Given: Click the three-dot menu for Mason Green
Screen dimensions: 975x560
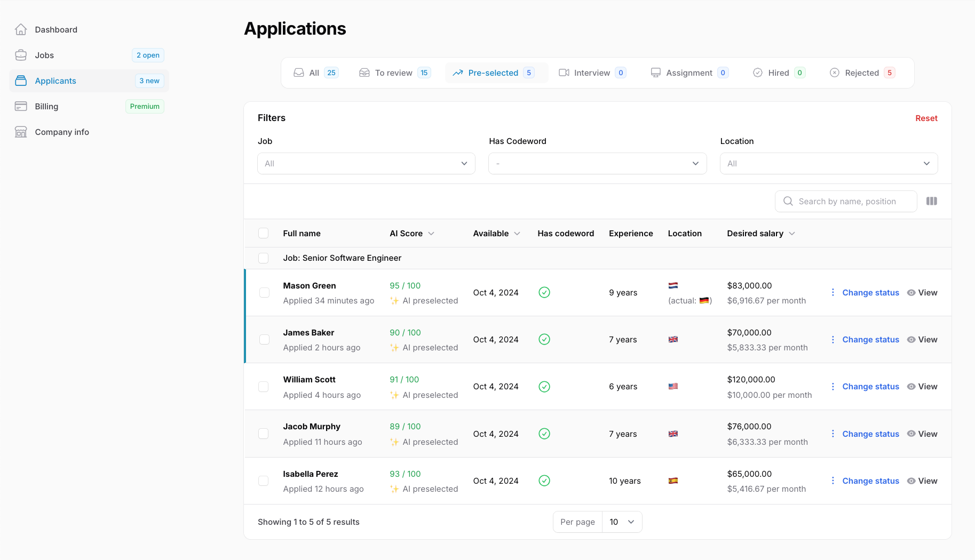Looking at the screenshot, I should tap(833, 292).
